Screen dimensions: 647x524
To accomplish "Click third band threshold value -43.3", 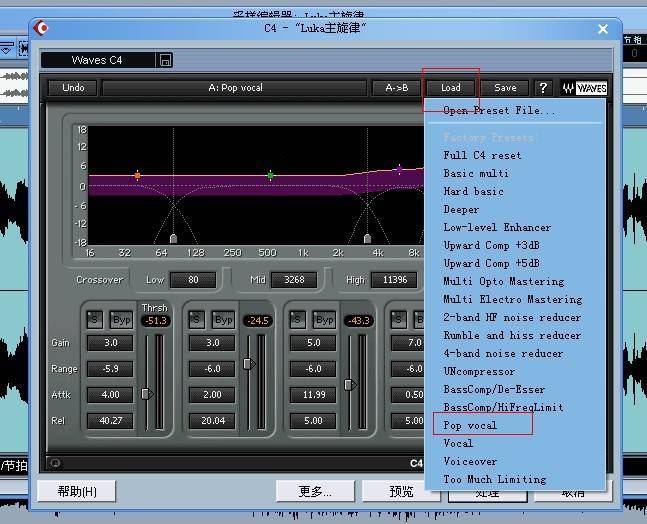I will 359,321.
